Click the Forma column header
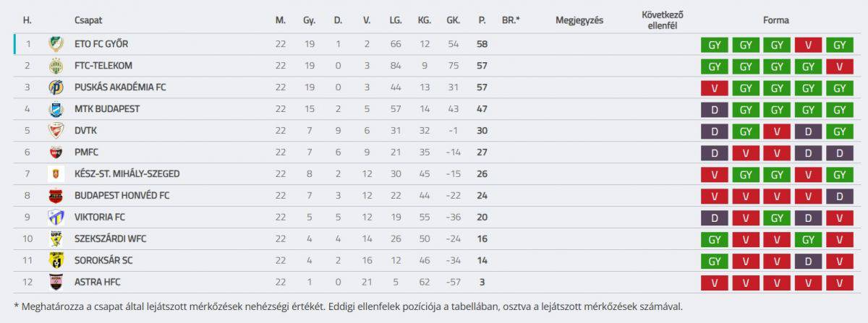Image resolution: width=868 pixels, height=323 pixels. coord(776,20)
